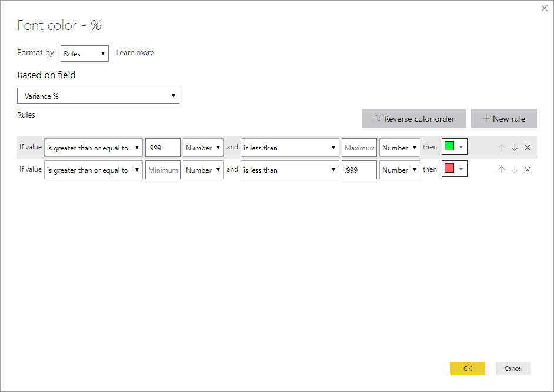
Task: Click the greyed down arrow on the red rule
Action: (x=515, y=170)
